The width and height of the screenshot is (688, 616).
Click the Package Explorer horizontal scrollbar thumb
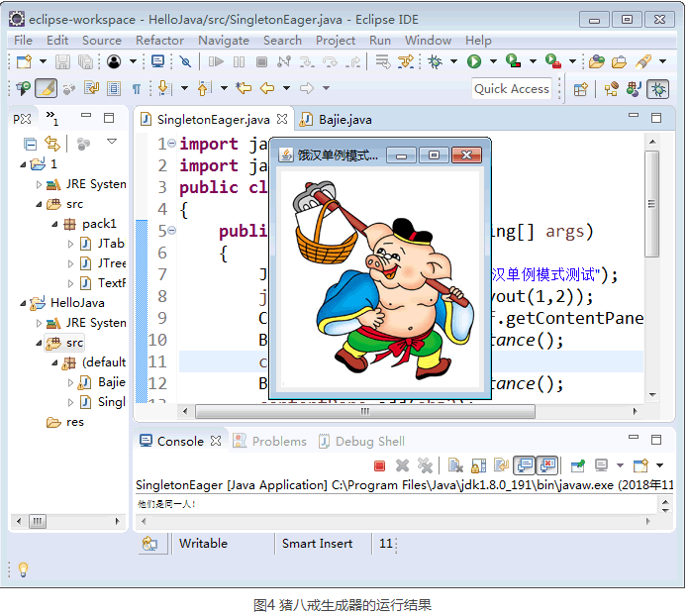(38, 522)
